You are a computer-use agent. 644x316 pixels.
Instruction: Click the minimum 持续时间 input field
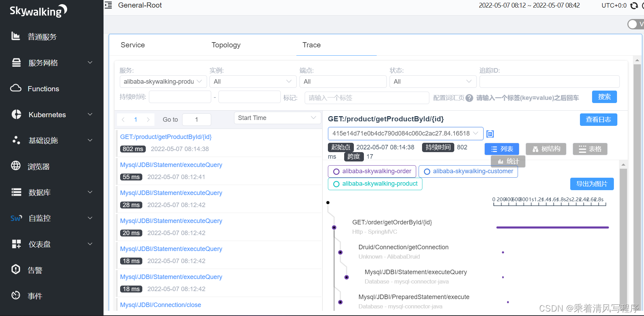click(180, 97)
